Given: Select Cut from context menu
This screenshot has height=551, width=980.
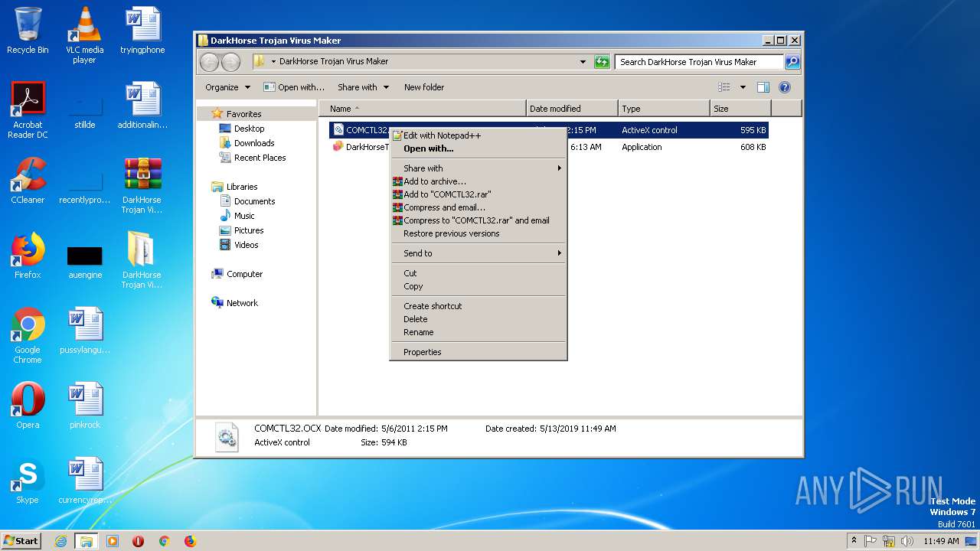Looking at the screenshot, I should coord(479,273).
